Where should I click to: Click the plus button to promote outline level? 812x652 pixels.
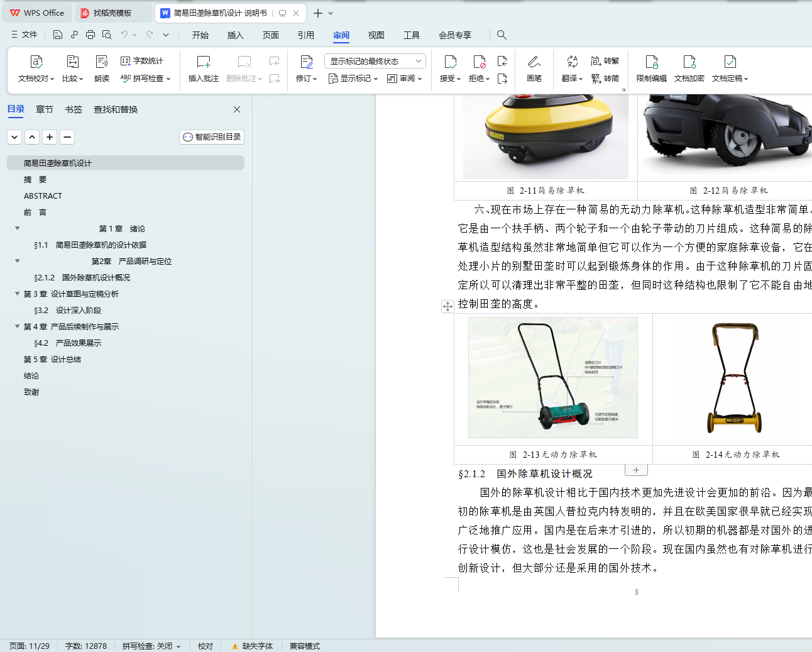(50, 137)
